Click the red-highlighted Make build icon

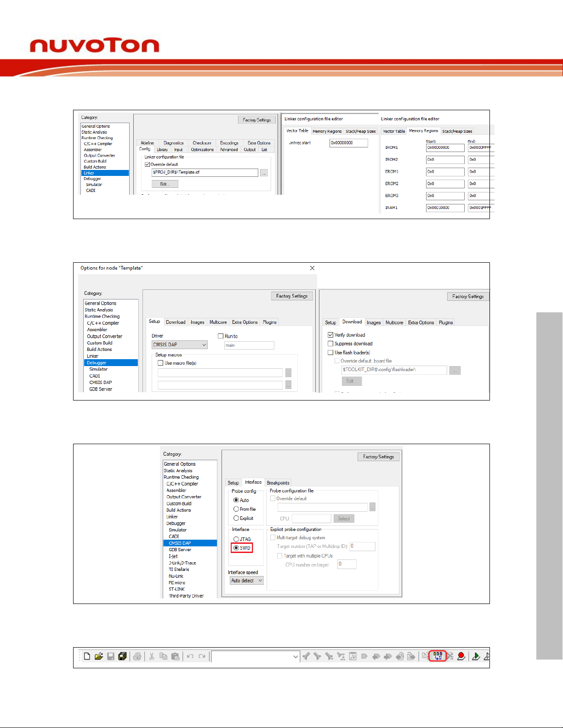[438, 656]
